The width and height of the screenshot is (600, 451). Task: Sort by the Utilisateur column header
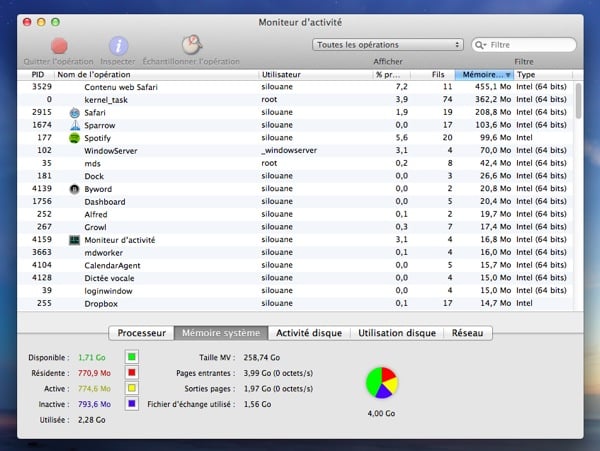click(316, 75)
